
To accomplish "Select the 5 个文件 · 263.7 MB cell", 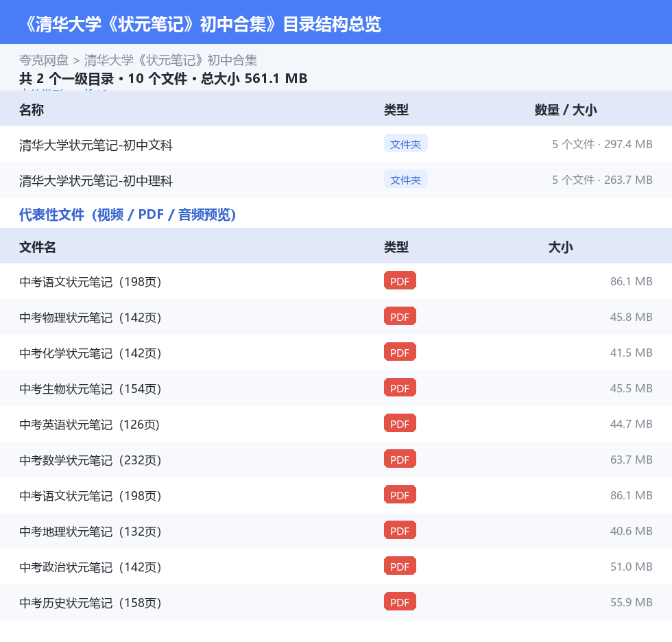I will coord(602,180).
